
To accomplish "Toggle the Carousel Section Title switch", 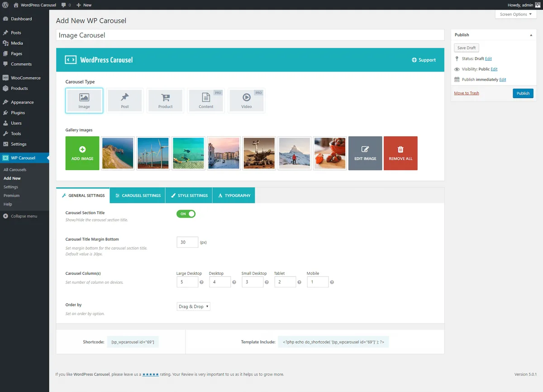I will click(x=186, y=214).
